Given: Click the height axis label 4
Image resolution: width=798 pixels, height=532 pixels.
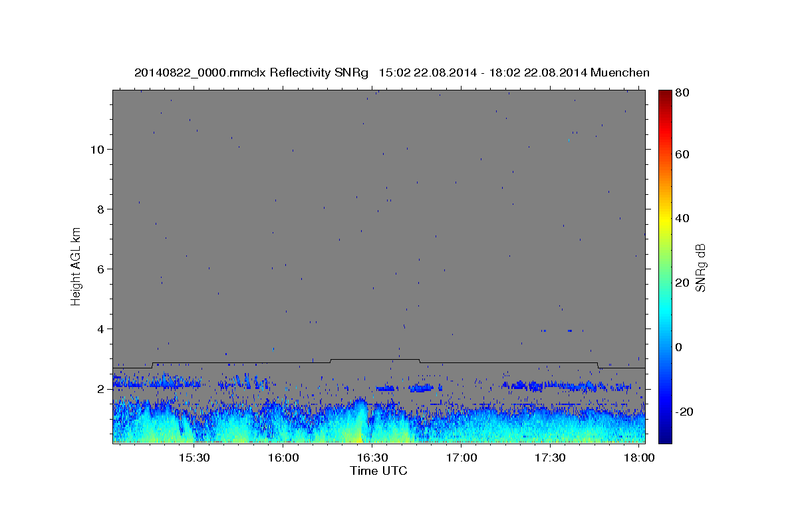Looking at the screenshot, I should 101,329.
